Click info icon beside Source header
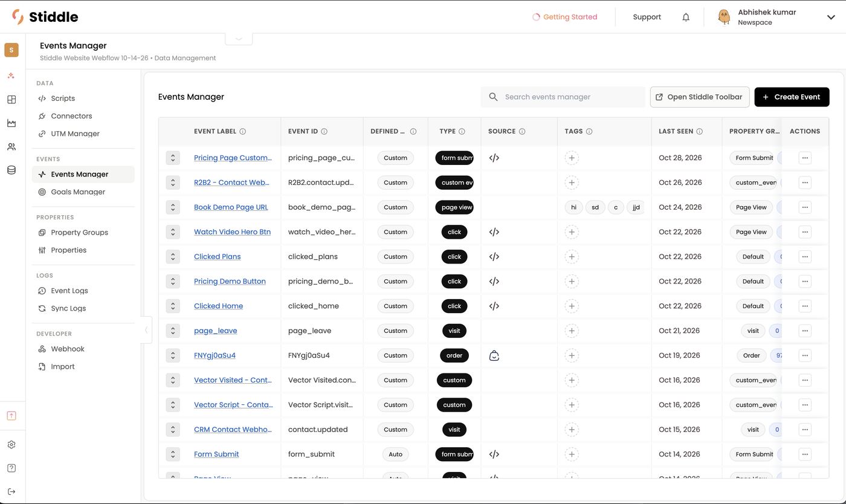 point(522,131)
